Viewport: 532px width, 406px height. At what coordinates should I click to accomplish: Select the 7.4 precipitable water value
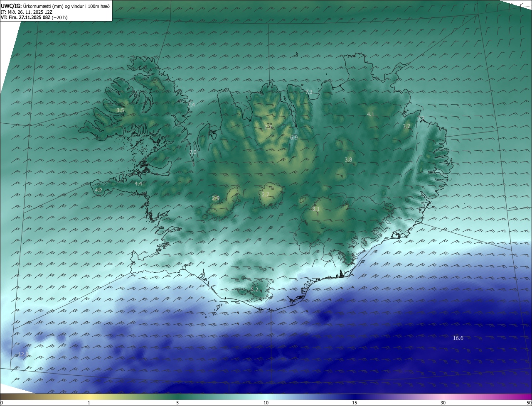pyautogui.click(x=191, y=105)
